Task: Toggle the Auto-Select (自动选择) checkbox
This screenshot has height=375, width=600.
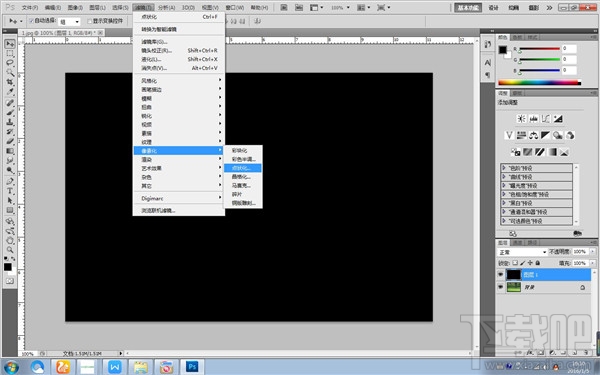Action: [x=32, y=21]
